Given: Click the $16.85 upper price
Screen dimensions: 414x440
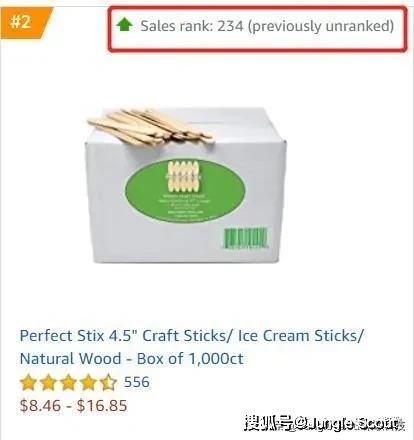Looking at the screenshot, I should click(x=102, y=406).
